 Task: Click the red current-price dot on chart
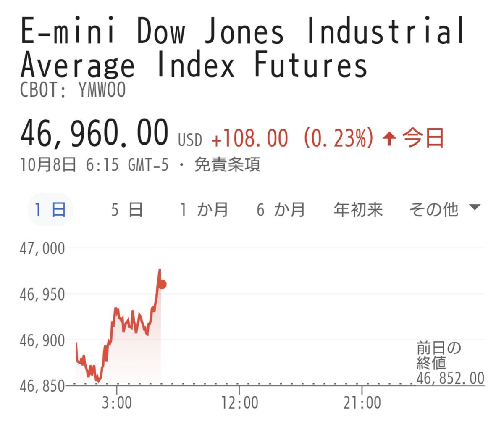pos(162,285)
